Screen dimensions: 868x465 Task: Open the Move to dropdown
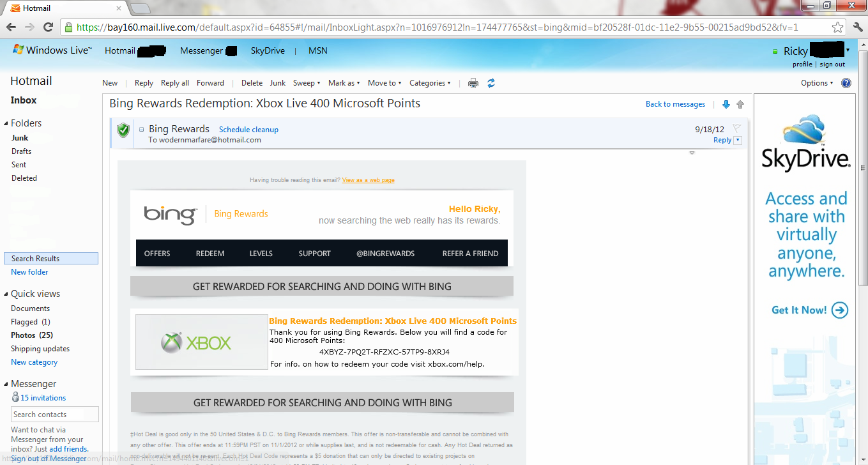(385, 83)
